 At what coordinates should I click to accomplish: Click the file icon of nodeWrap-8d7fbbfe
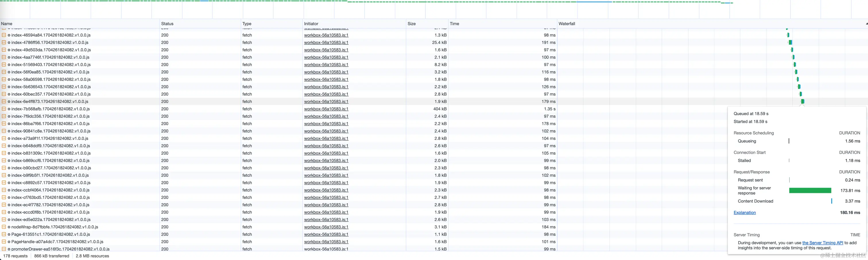click(4, 227)
